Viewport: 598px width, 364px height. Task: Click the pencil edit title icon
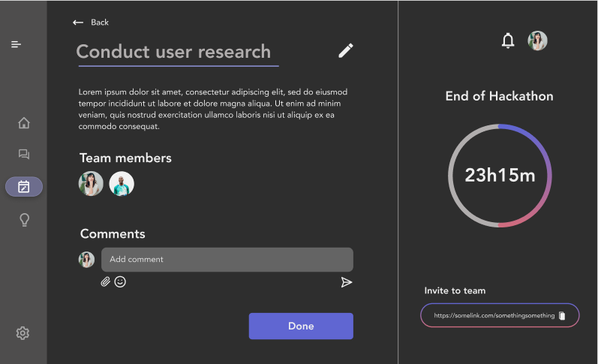pyautogui.click(x=345, y=50)
